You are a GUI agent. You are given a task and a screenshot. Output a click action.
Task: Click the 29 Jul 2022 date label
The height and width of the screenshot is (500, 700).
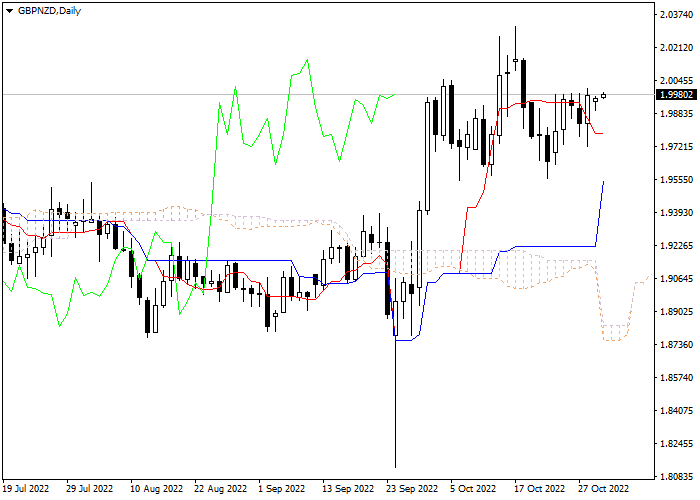click(89, 488)
